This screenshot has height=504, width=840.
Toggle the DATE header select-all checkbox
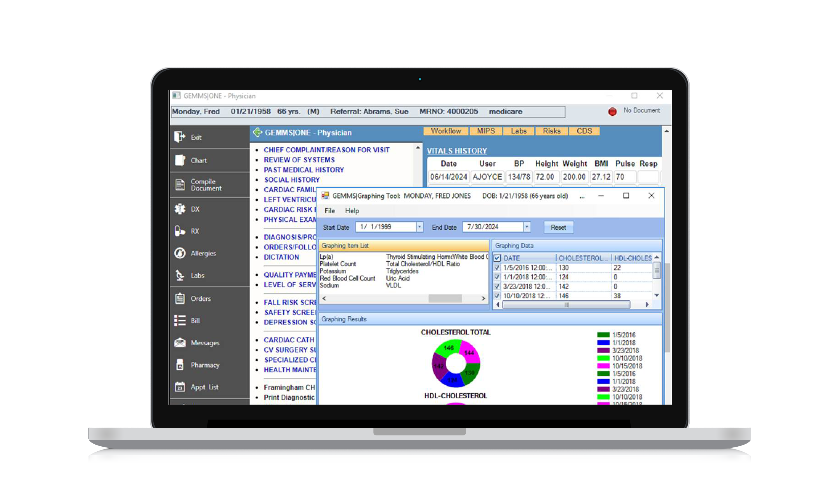click(x=497, y=258)
